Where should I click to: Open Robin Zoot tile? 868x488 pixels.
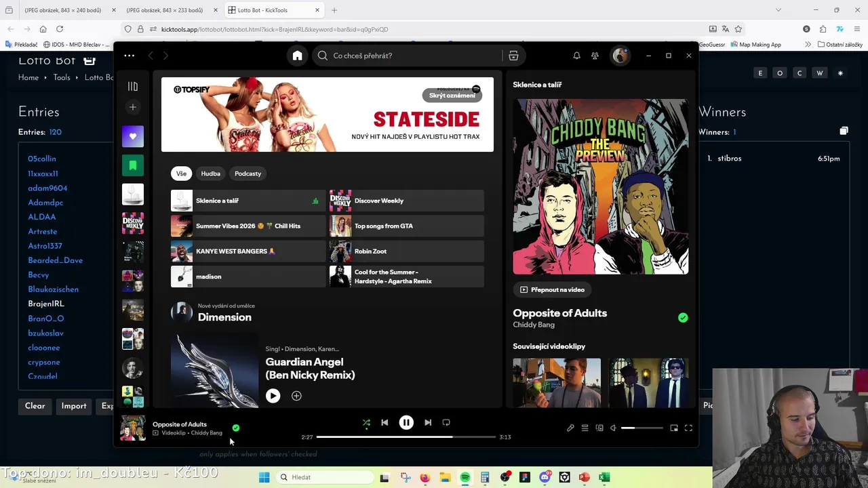point(406,251)
